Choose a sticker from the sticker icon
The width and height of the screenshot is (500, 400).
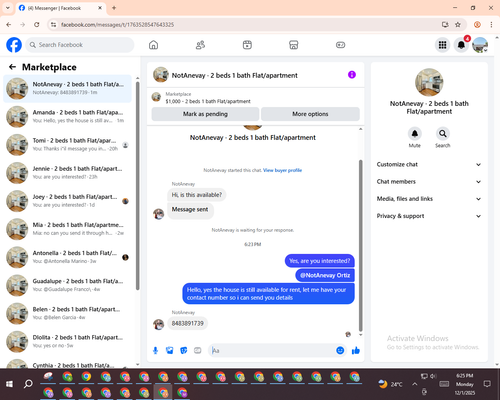184,350
